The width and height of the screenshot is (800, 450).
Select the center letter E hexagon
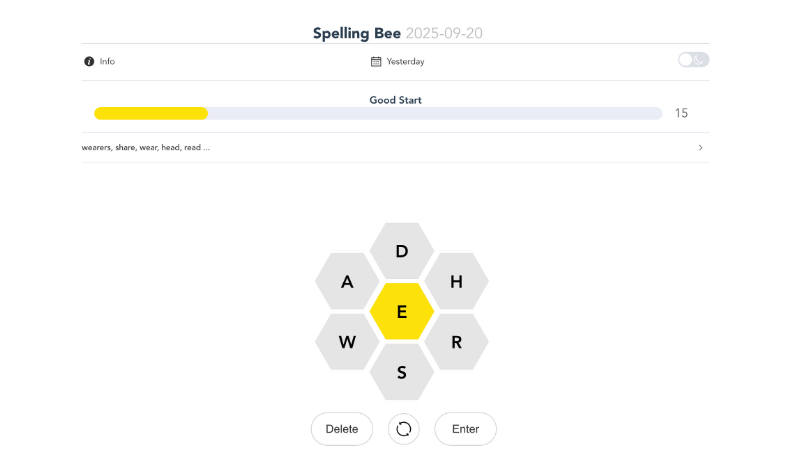coord(402,312)
